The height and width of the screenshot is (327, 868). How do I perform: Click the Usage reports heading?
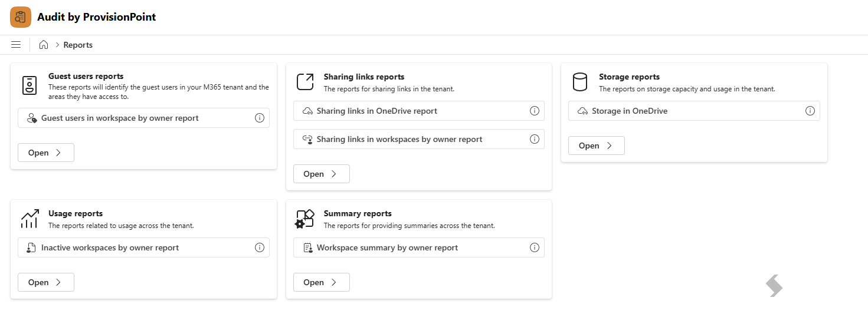[x=76, y=213]
